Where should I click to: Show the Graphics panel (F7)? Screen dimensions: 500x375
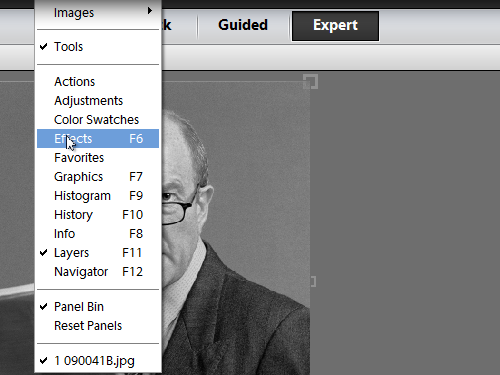98,177
